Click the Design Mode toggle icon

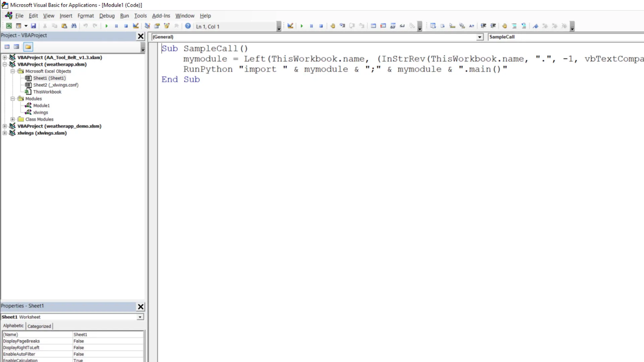click(x=136, y=26)
